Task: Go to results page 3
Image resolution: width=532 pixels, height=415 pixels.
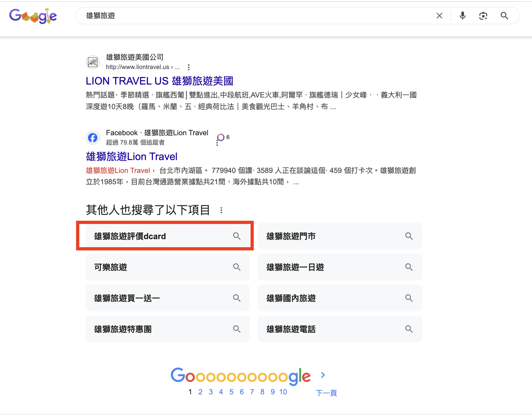Action: [x=211, y=392]
